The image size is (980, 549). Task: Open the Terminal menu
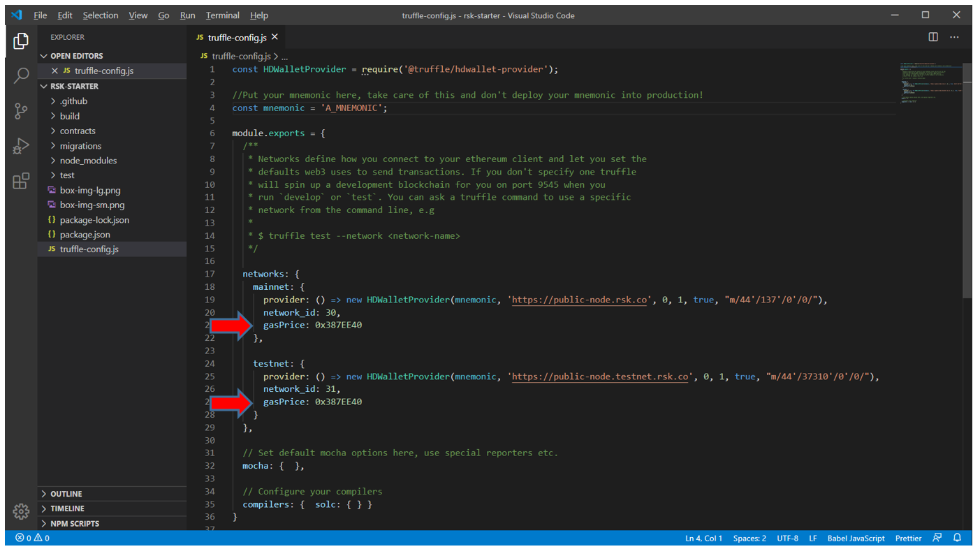(223, 15)
